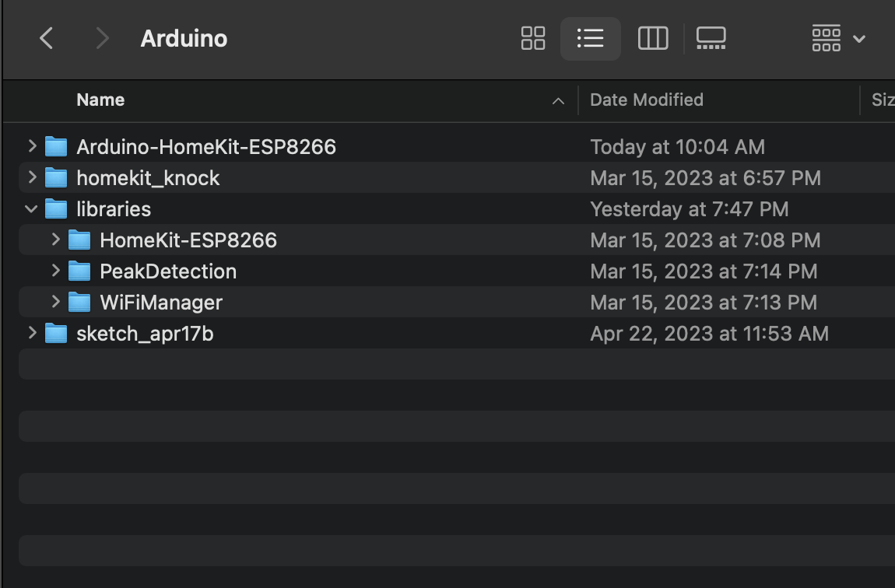This screenshot has height=588, width=895.
Task: Select the PeakDetection name
Action: click(168, 271)
